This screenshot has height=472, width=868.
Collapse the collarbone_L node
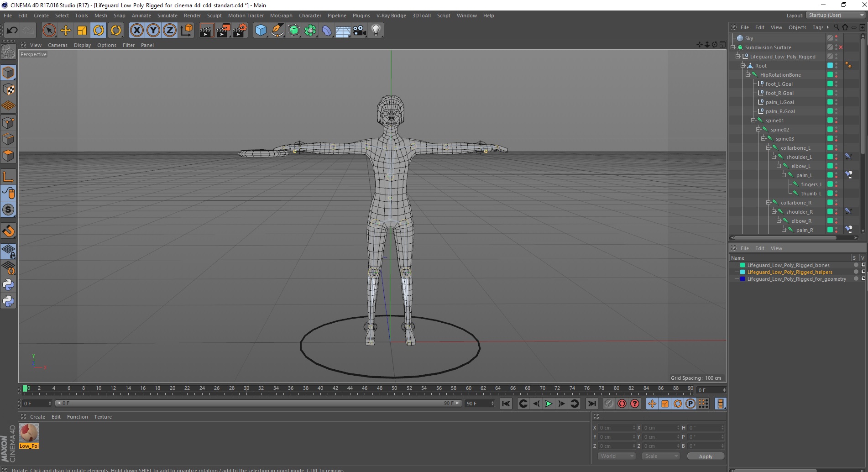pos(769,148)
